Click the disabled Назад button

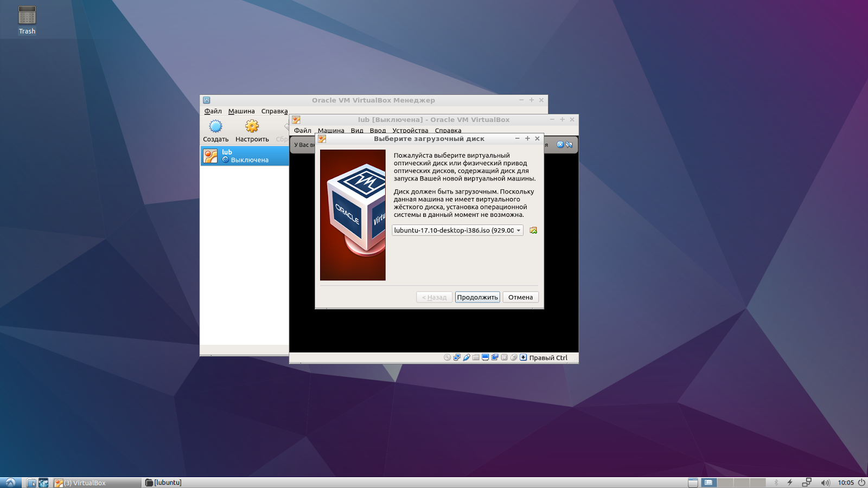434,297
